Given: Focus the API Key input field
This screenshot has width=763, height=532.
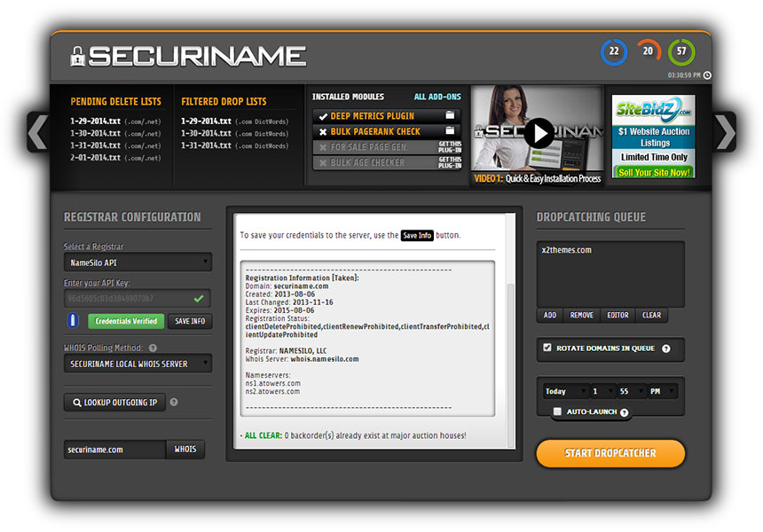Looking at the screenshot, I should pos(138,299).
